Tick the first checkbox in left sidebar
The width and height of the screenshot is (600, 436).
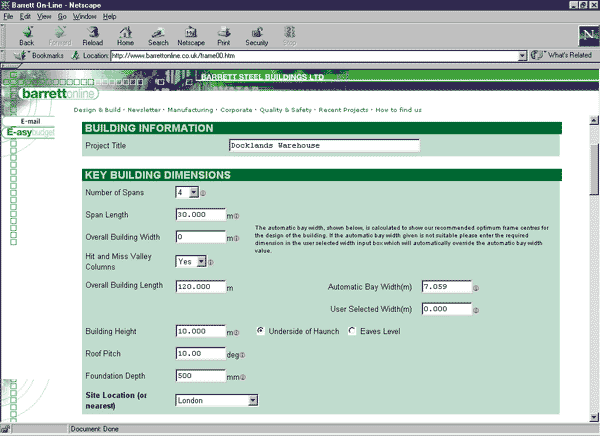pyautogui.click(x=14, y=144)
